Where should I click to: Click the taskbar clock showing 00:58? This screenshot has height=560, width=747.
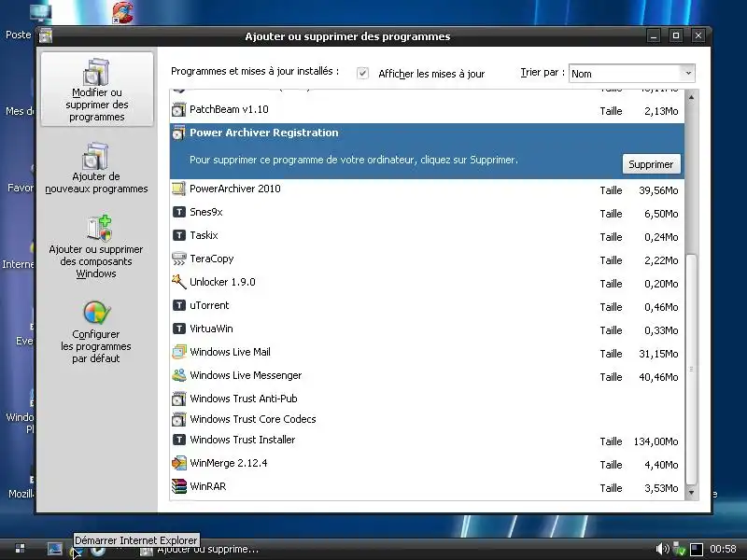pos(723,549)
